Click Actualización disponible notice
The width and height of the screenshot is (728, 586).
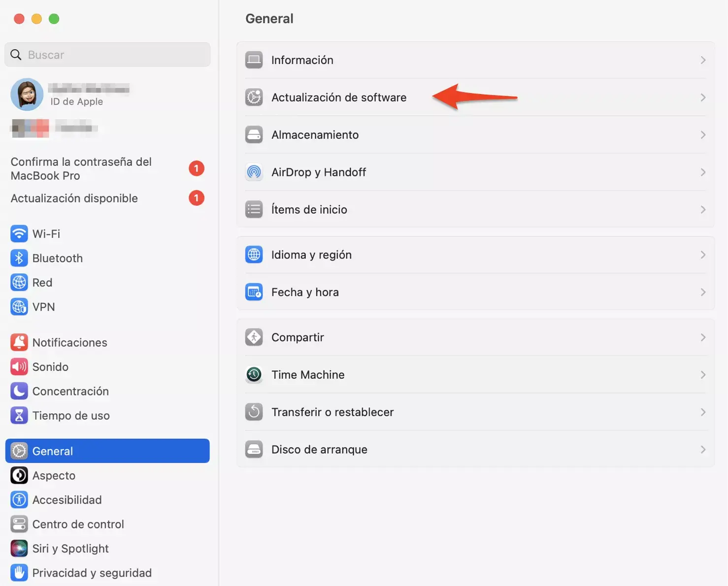[74, 198]
